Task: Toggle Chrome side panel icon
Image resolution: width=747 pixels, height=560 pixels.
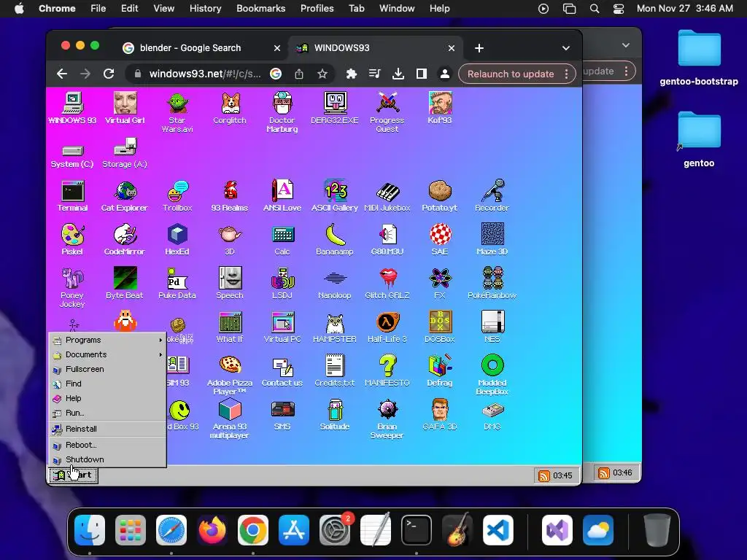Action: click(x=422, y=74)
